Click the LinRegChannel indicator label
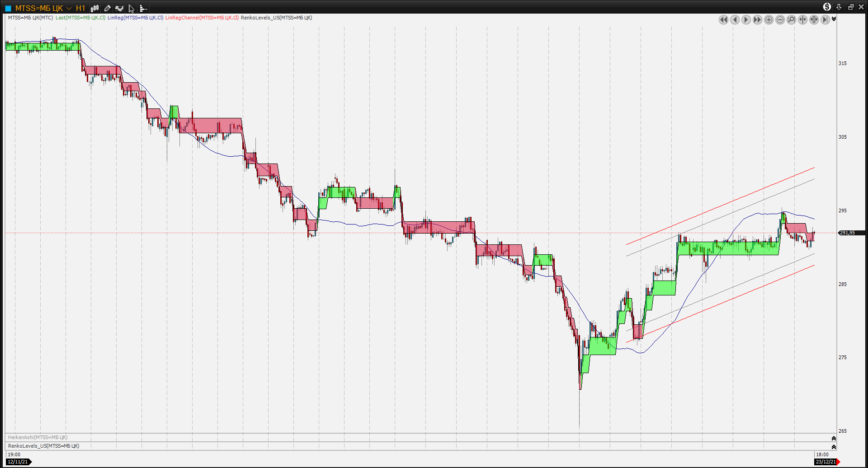868x468 pixels. pos(202,18)
